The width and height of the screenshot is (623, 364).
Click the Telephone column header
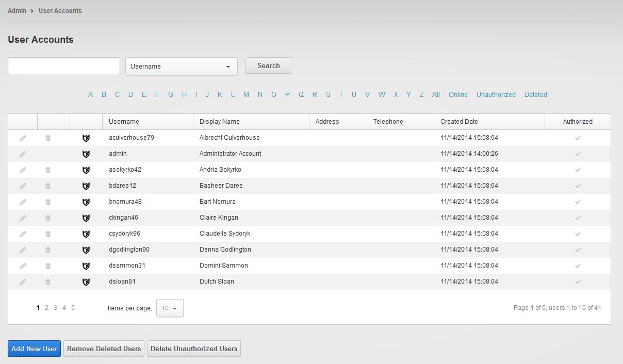pos(400,122)
